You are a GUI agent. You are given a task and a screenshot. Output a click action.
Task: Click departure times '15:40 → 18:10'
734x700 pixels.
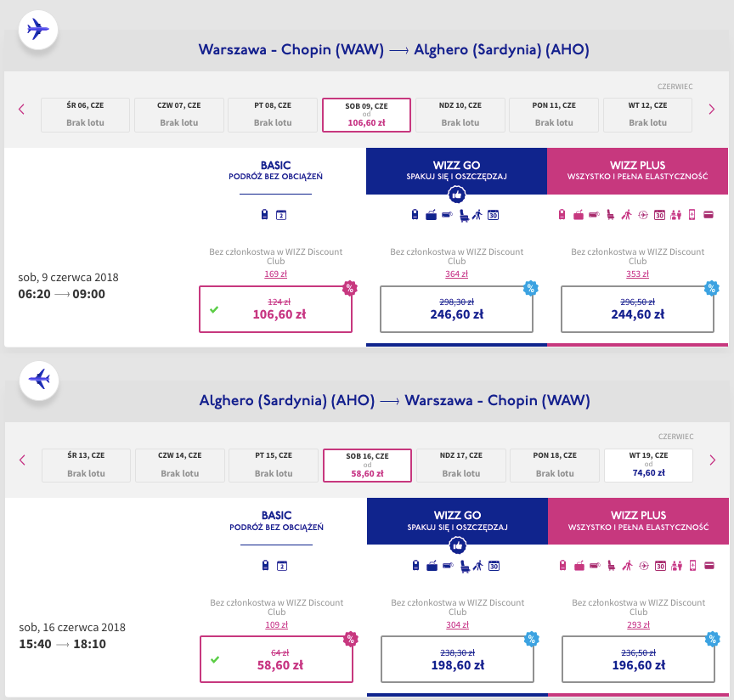(x=62, y=644)
